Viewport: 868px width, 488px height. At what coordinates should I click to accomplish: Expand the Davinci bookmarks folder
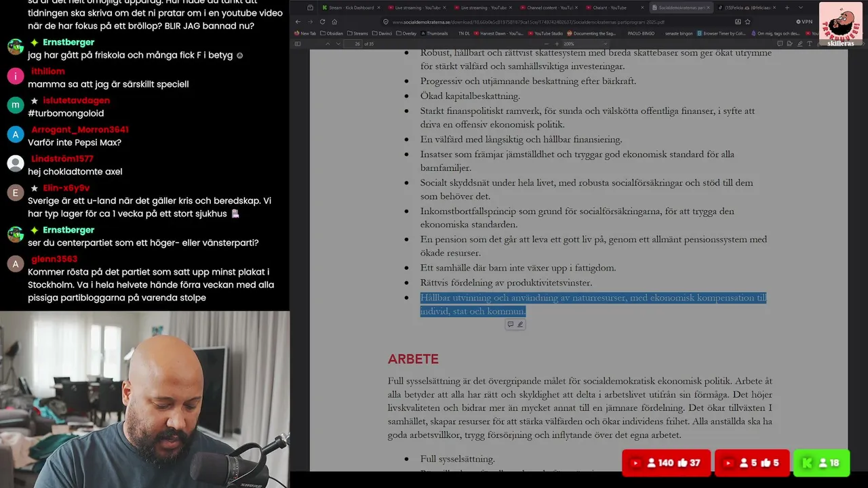pyautogui.click(x=382, y=33)
